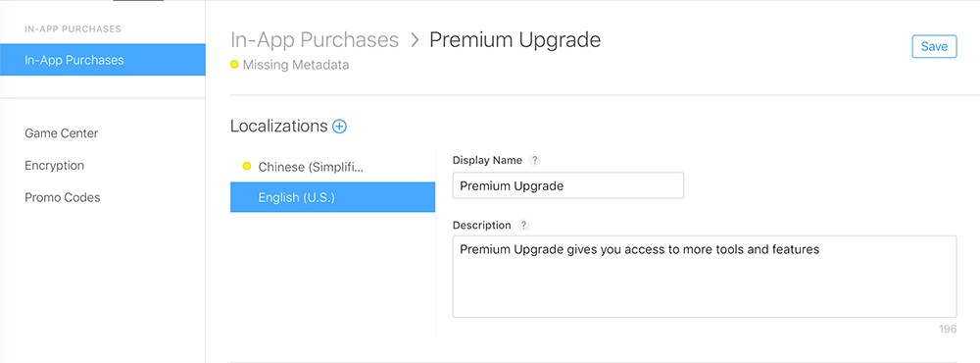The height and width of the screenshot is (363, 980).
Task: Click the breadcrumb chevron arrow
Action: (415, 40)
